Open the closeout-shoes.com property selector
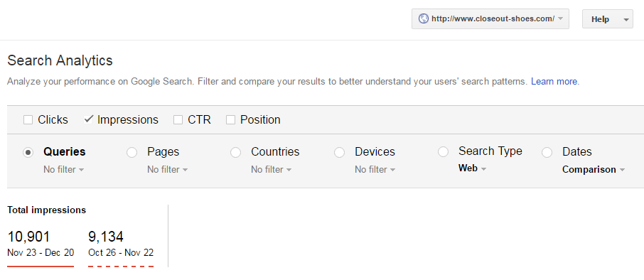The image size is (644, 280). (x=490, y=19)
